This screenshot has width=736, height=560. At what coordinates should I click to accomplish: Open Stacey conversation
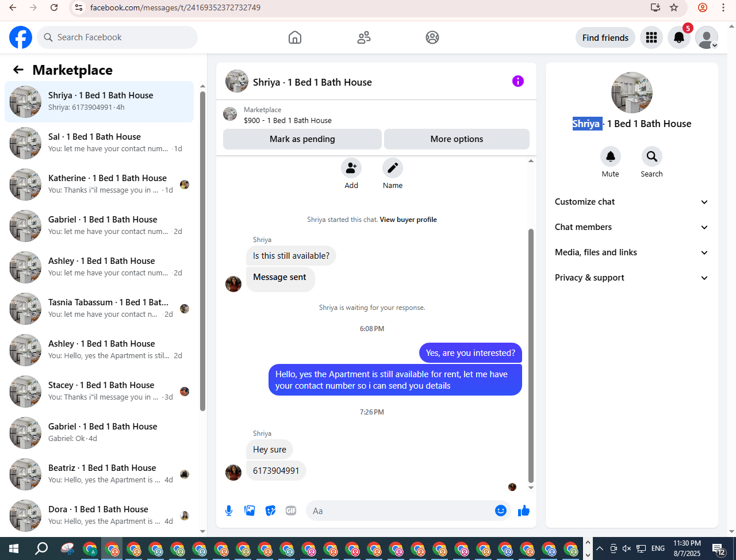click(x=99, y=392)
